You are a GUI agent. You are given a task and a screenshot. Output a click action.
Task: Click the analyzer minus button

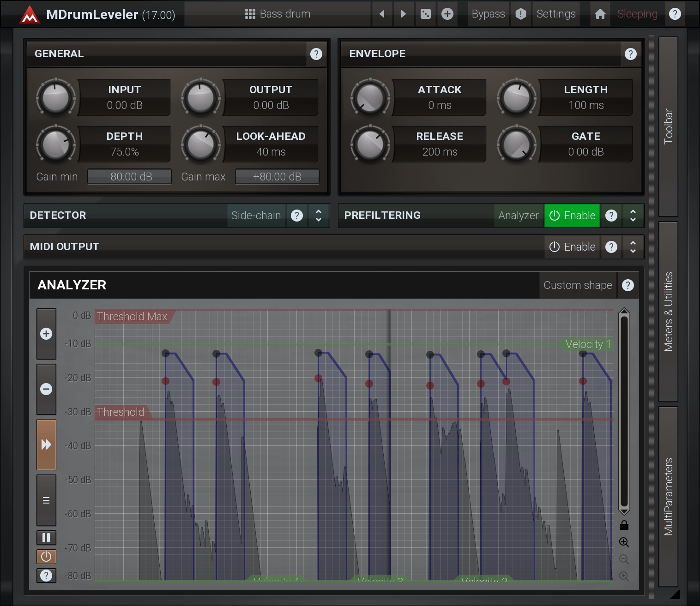point(46,389)
